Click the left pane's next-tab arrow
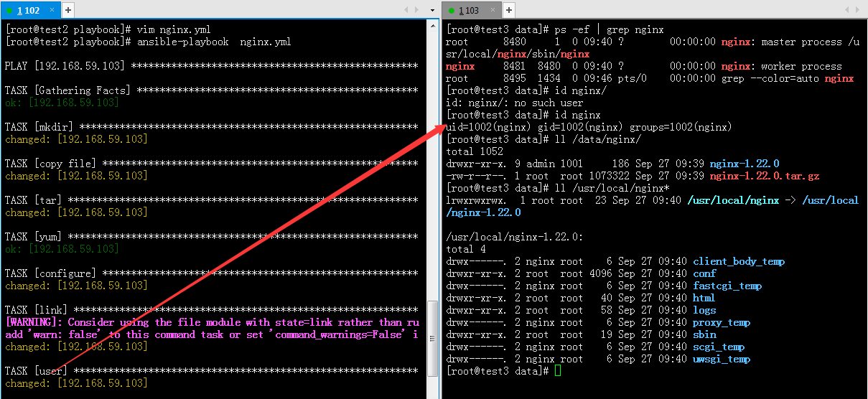Viewport: 868px width, 399px height. point(417,10)
